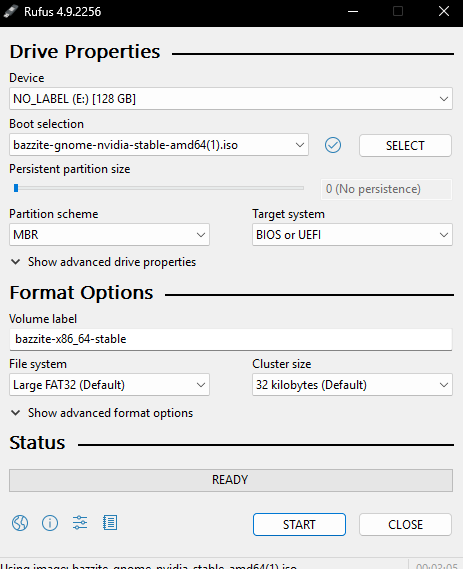Image resolution: width=463 pixels, height=569 pixels.
Task: Click the 'Persistent partition size' label
Action: point(70,169)
